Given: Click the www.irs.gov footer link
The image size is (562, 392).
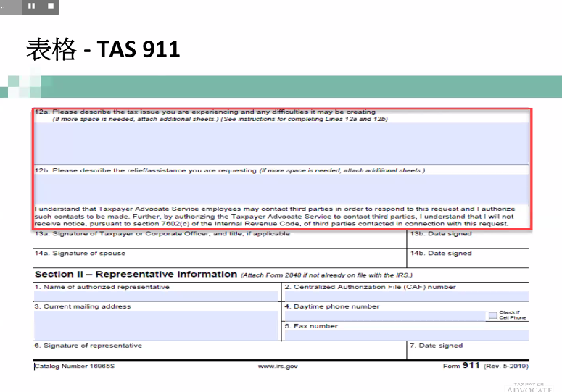Looking at the screenshot, I should [278, 366].
